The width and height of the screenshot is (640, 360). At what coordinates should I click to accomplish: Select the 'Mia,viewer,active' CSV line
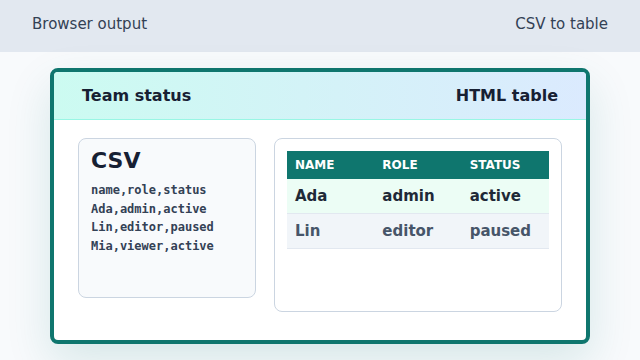point(152,246)
